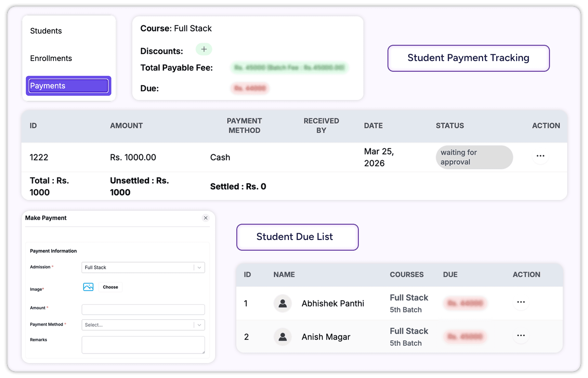Click Abhishek Panthi's avatar icon
Viewport: 588px width, 378px height.
click(x=282, y=303)
